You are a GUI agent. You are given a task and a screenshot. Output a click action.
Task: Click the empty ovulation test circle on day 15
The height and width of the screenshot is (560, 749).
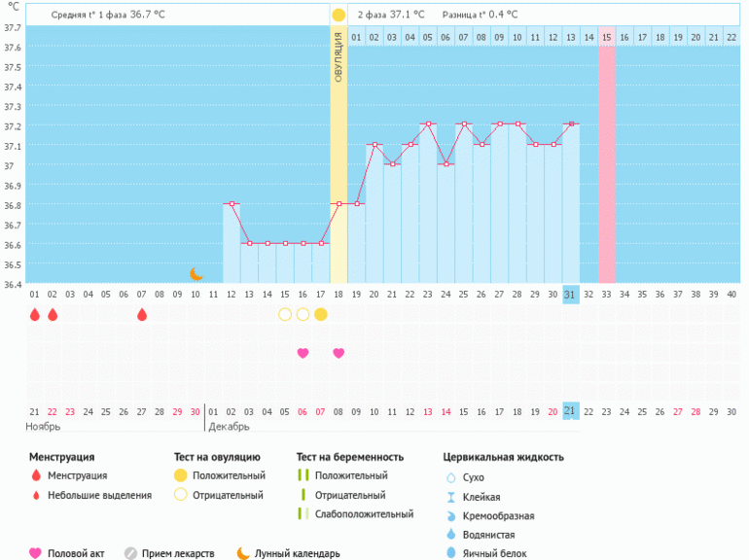click(x=285, y=314)
